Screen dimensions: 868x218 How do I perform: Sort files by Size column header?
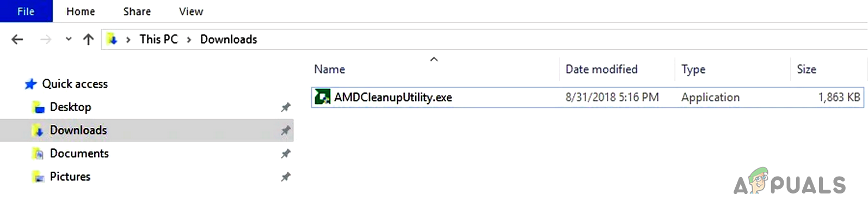tap(807, 69)
